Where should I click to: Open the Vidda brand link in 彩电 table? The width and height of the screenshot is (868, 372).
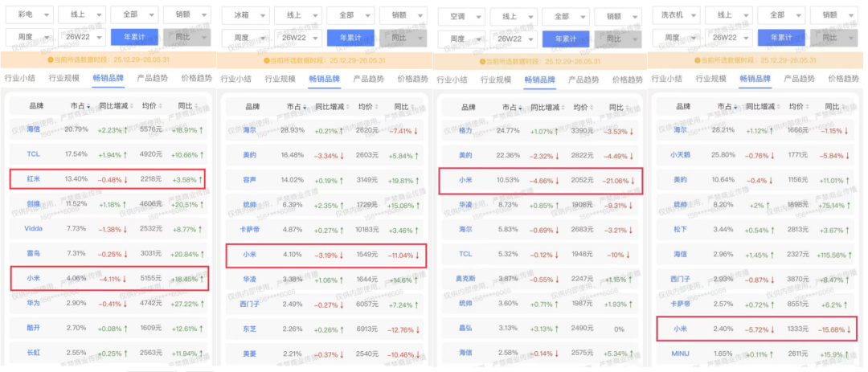click(x=33, y=228)
